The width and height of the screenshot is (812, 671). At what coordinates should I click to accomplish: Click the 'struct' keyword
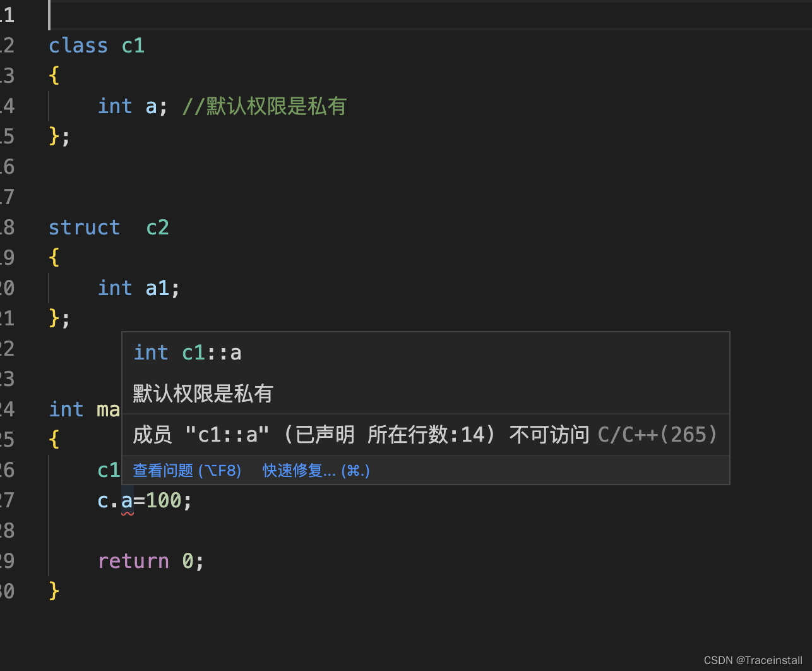(85, 227)
